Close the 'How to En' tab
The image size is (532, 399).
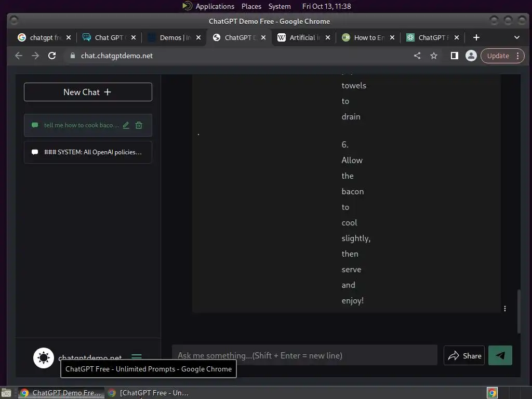click(392, 37)
